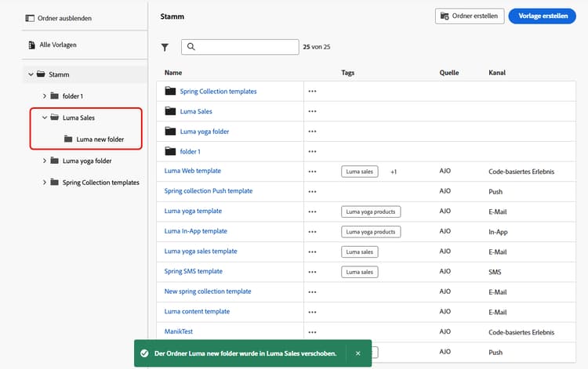Expand Spring Collection templates tree node

[x=45, y=183]
